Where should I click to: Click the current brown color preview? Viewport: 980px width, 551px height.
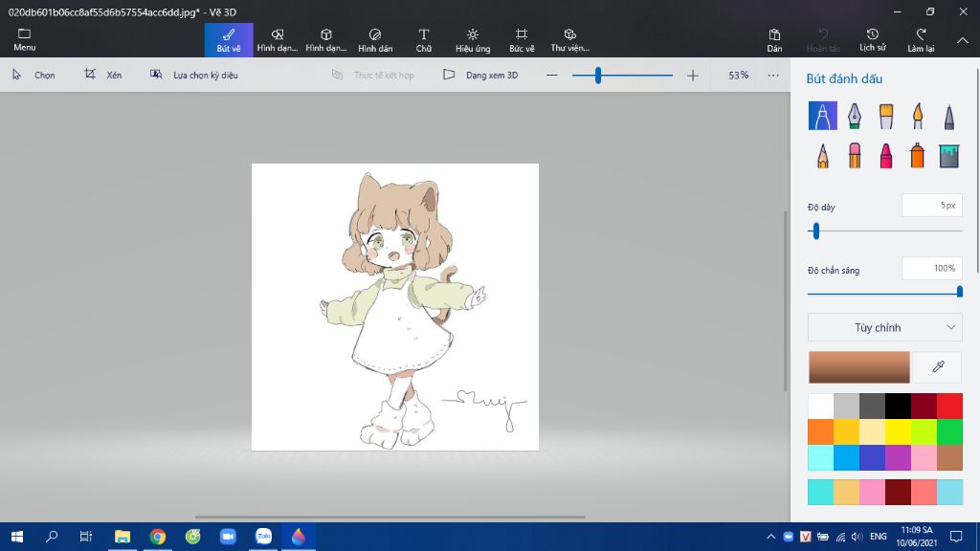[x=859, y=366]
